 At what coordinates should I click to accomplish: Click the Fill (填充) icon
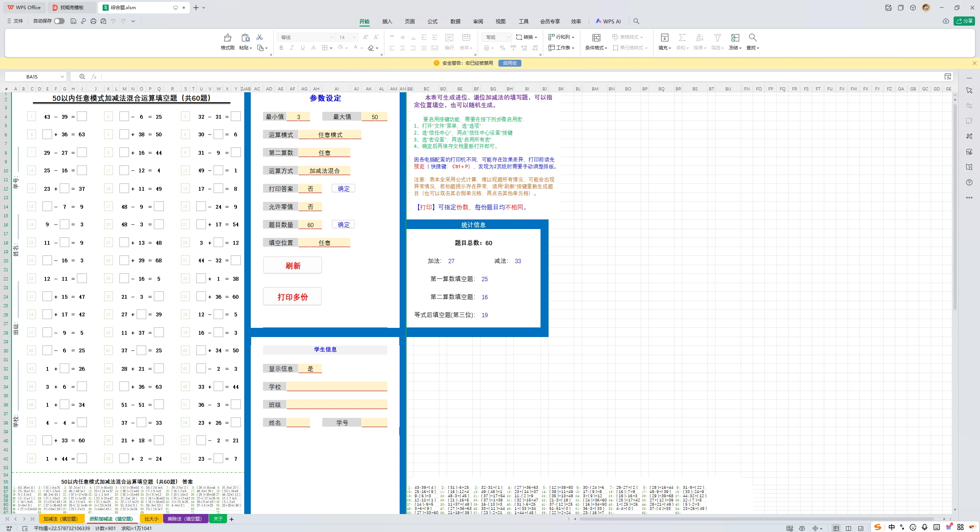pos(665,38)
